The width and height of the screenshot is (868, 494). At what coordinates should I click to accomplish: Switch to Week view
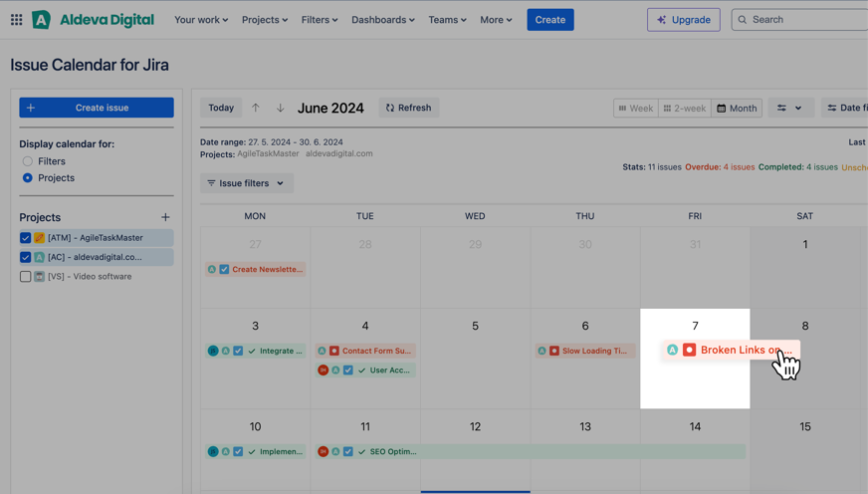[x=635, y=108]
